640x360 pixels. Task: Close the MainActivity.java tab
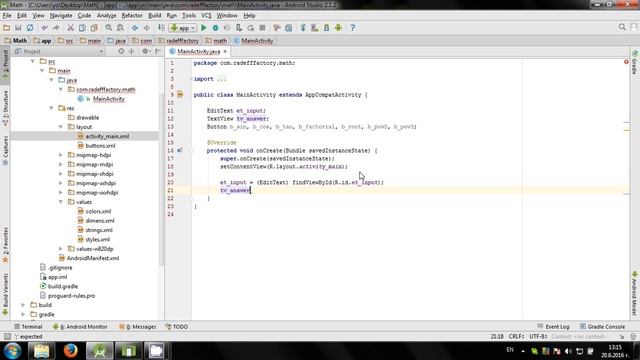pyautogui.click(x=225, y=51)
